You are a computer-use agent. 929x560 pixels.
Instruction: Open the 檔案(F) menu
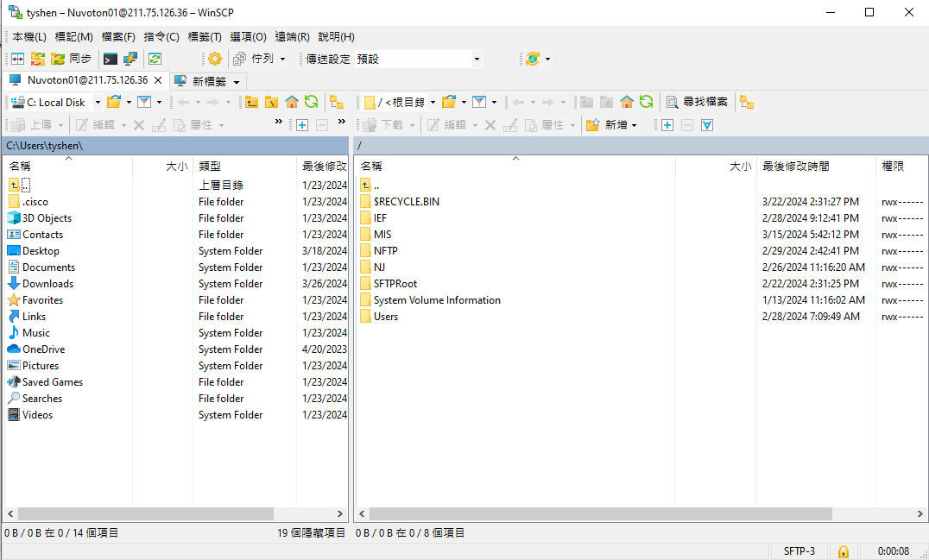[118, 37]
